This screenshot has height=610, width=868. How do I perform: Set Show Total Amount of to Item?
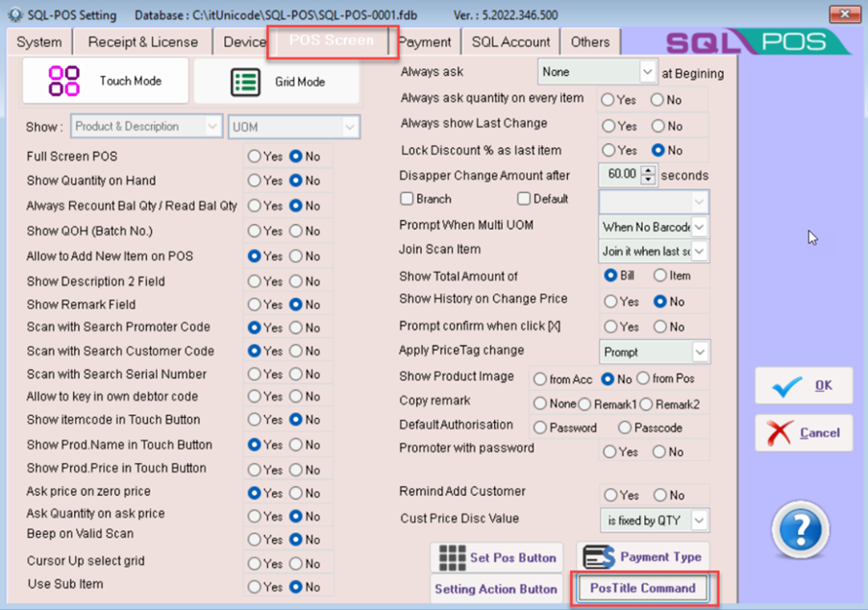pos(659,276)
